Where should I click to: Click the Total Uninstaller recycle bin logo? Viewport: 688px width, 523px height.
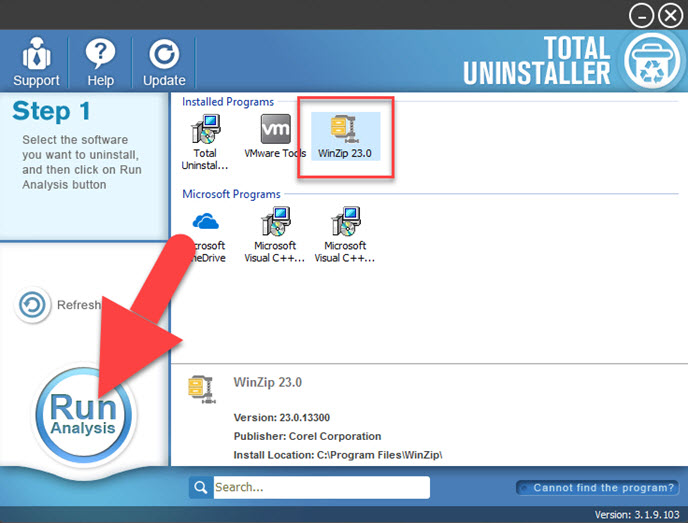[x=652, y=61]
